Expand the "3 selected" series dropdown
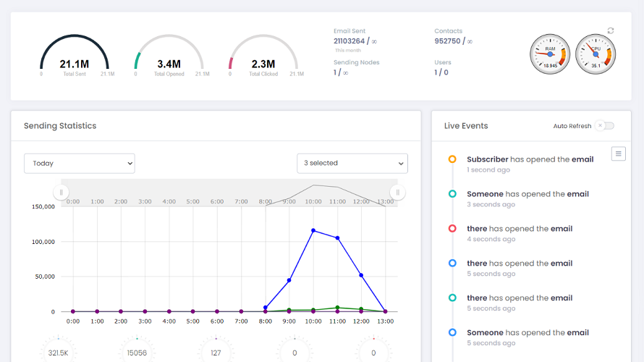The image size is (644, 362). (352, 164)
